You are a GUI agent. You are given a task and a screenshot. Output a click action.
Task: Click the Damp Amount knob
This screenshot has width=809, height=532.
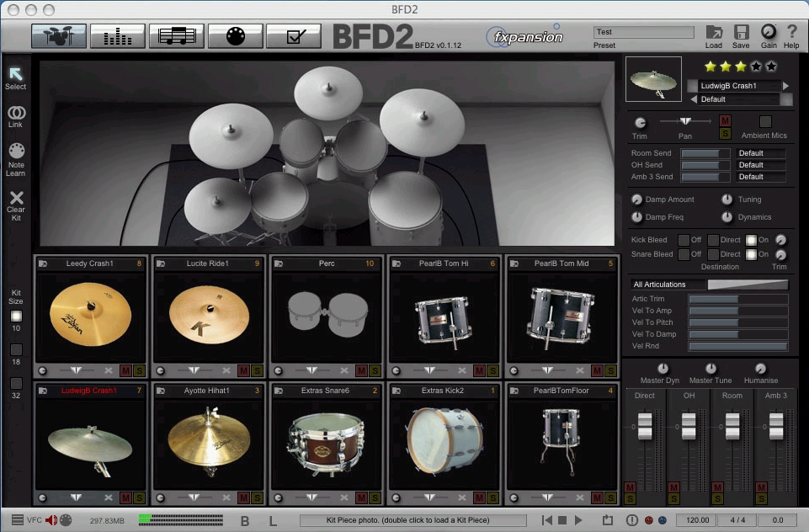(x=637, y=199)
